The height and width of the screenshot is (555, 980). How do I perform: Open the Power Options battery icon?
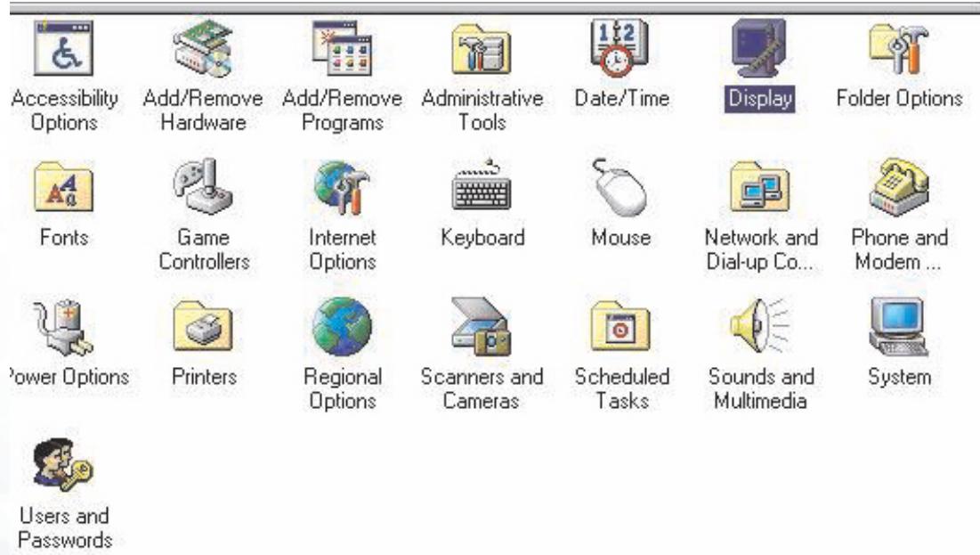63,327
